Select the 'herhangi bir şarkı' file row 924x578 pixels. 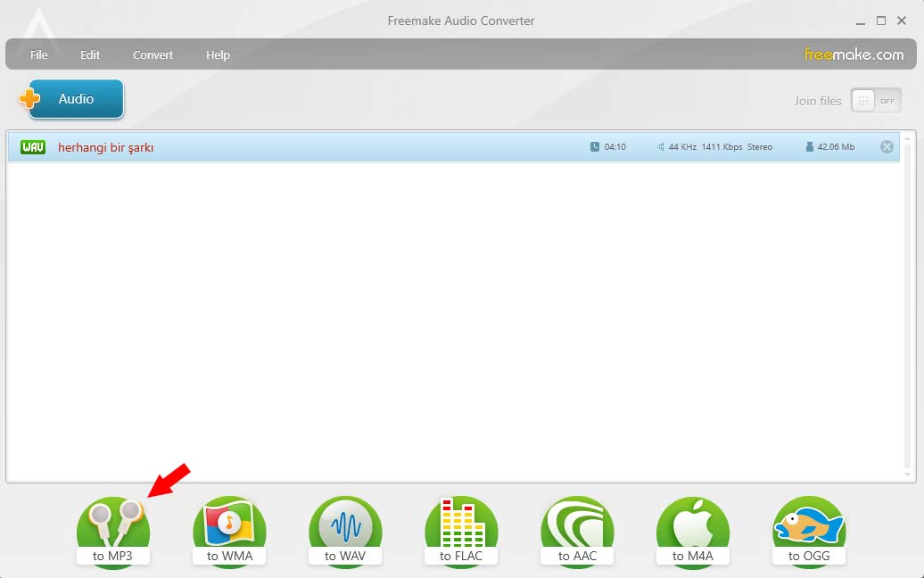[357, 147]
